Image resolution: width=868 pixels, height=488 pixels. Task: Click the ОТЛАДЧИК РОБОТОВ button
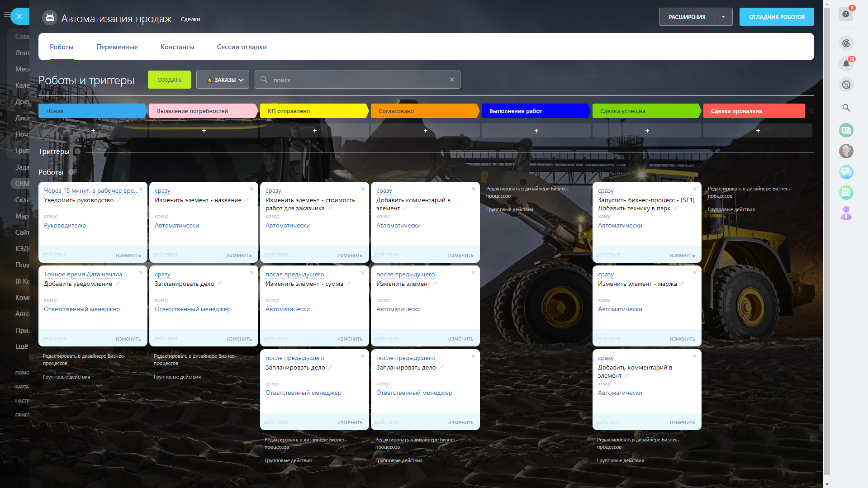(x=776, y=17)
